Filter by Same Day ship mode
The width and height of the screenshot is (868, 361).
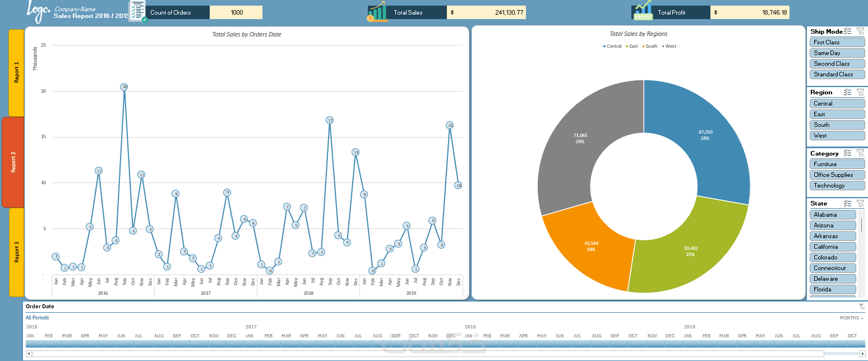(837, 53)
